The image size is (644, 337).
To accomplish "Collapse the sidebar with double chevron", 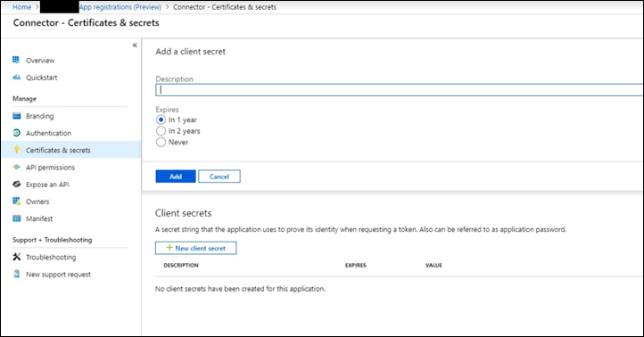I will click(135, 45).
